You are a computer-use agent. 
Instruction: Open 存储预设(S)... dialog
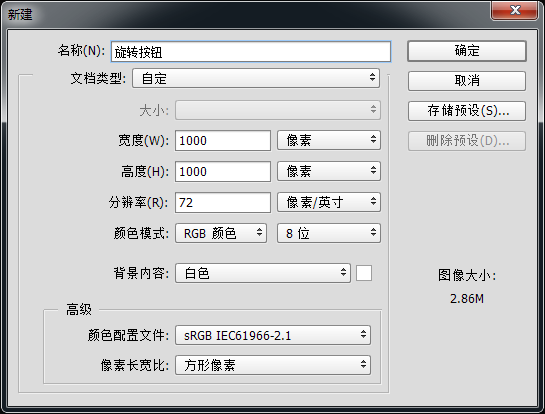[x=467, y=111]
